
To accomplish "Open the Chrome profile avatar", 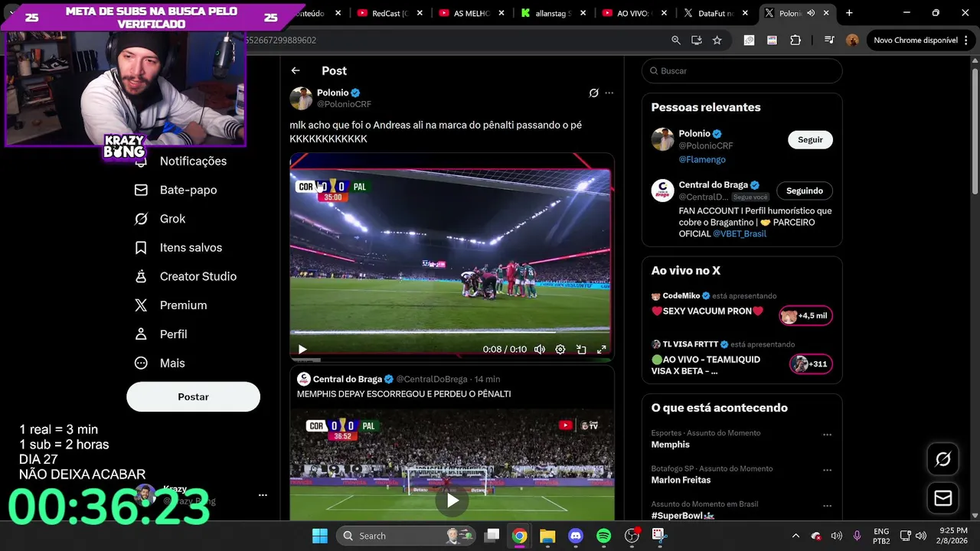I will 852,41.
